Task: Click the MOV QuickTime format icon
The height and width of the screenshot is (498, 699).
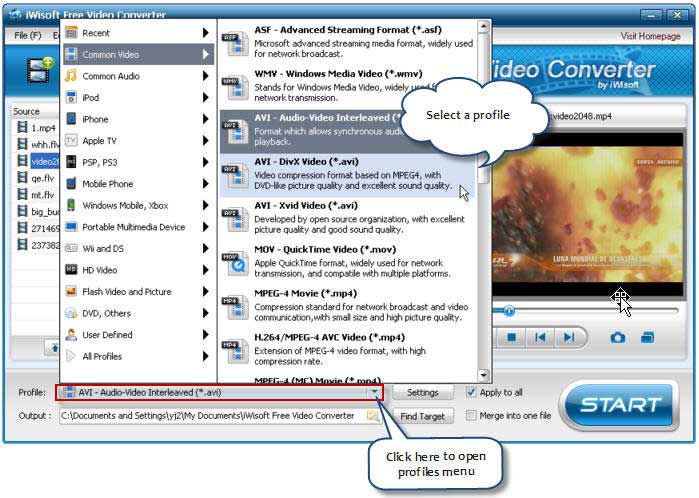Action: [x=235, y=263]
